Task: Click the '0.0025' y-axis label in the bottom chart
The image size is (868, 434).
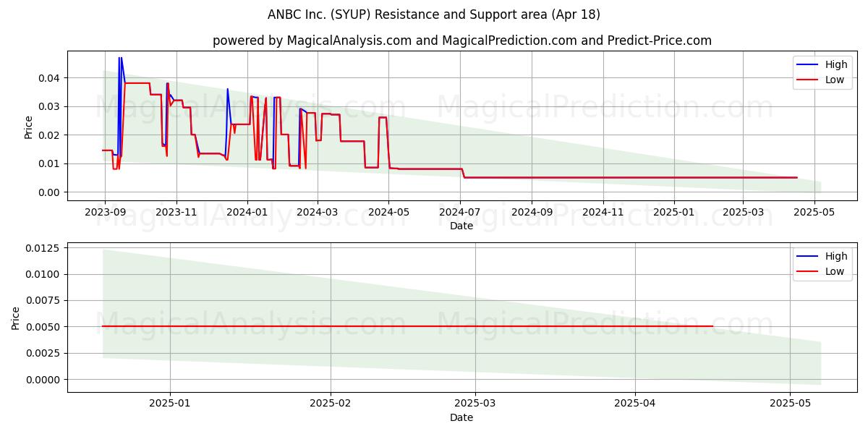Action: [43, 354]
